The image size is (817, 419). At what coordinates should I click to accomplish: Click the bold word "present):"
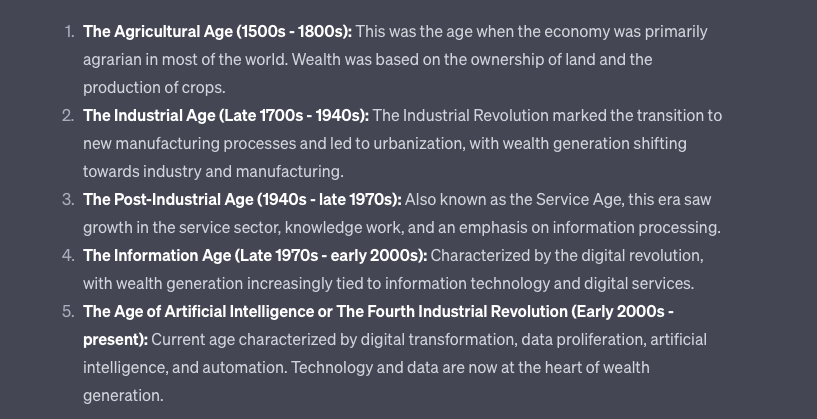click(x=115, y=340)
